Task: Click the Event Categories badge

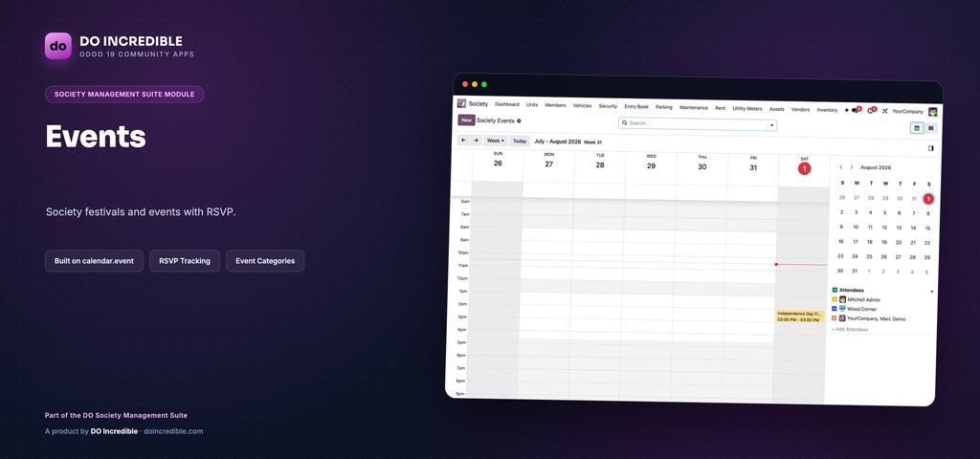Action: (265, 261)
